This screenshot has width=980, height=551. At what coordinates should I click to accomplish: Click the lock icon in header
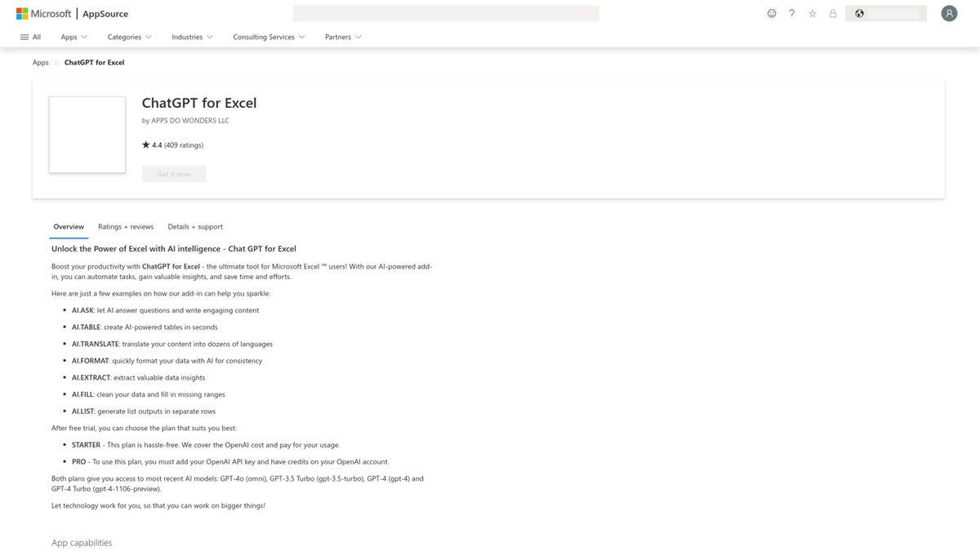pyautogui.click(x=833, y=14)
